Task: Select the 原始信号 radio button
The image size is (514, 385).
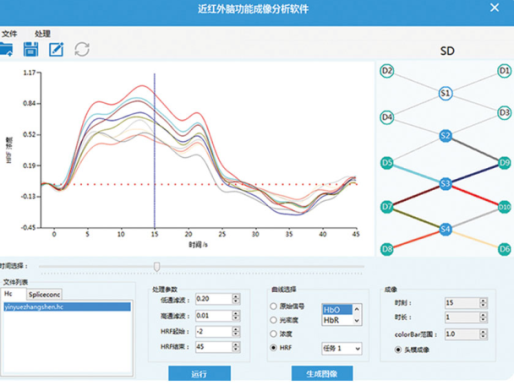Action: (x=274, y=306)
